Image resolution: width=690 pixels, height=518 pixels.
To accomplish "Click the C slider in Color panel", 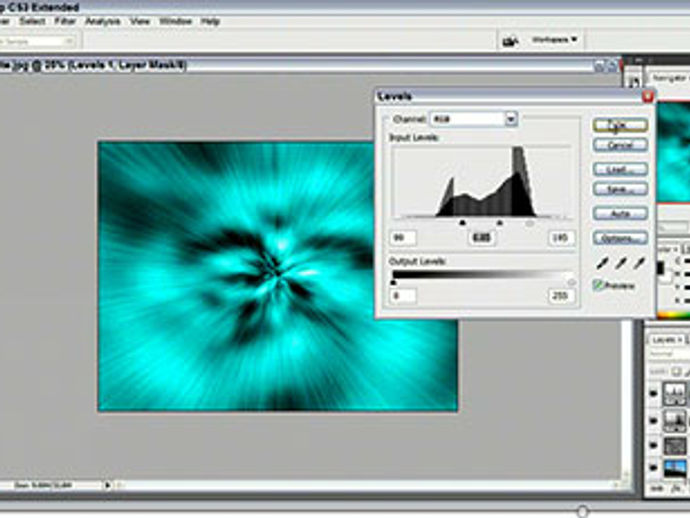I will (x=685, y=262).
